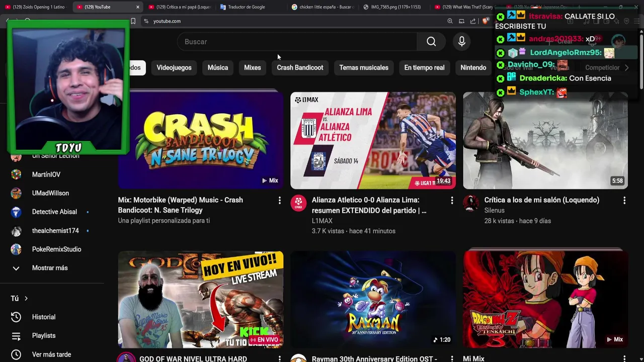
Task: Open God of War HOY EN VIVO thumbnail
Action: [201, 300]
